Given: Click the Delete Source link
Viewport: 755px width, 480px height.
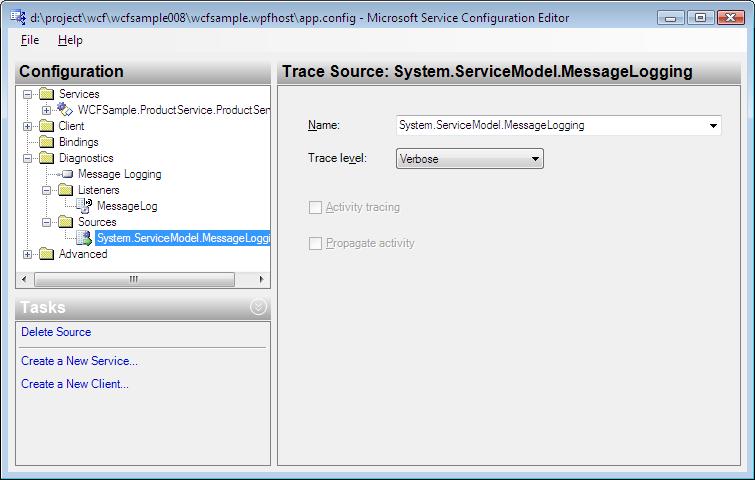Looking at the screenshot, I should 56,332.
